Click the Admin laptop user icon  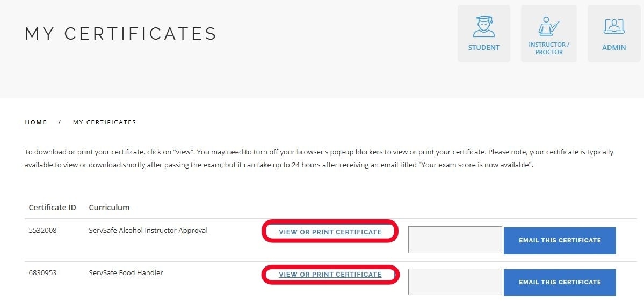(614, 26)
